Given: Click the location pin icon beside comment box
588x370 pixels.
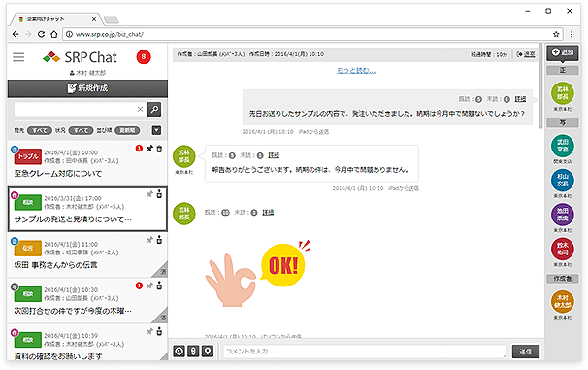Looking at the screenshot, I should coord(208,352).
